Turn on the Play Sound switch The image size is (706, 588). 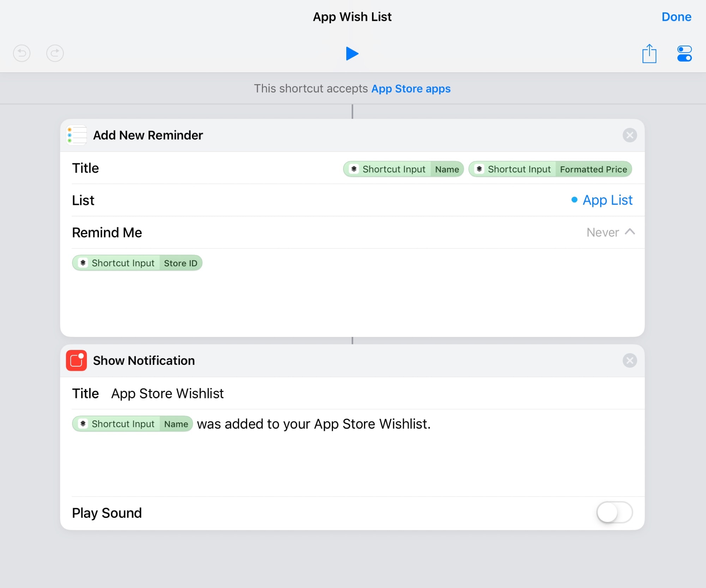(x=614, y=513)
